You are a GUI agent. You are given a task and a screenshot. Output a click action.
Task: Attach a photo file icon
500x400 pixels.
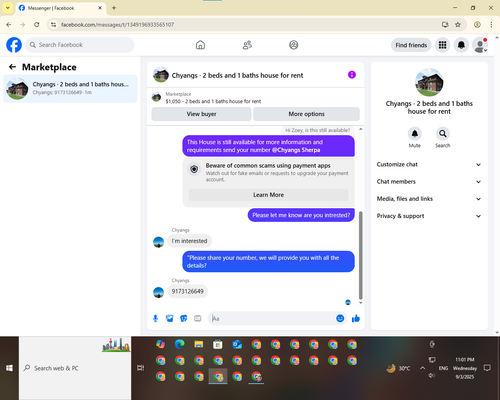[170, 318]
